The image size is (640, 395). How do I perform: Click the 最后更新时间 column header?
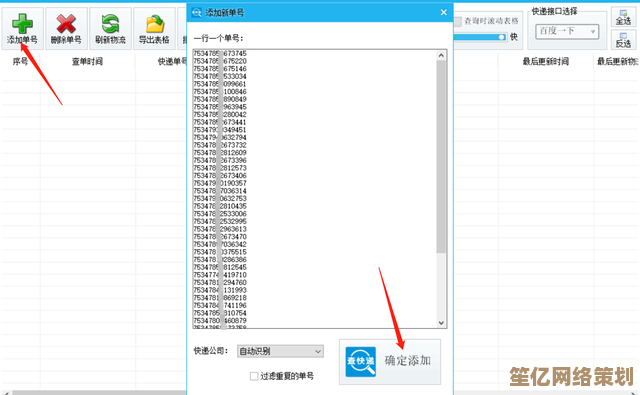546,62
